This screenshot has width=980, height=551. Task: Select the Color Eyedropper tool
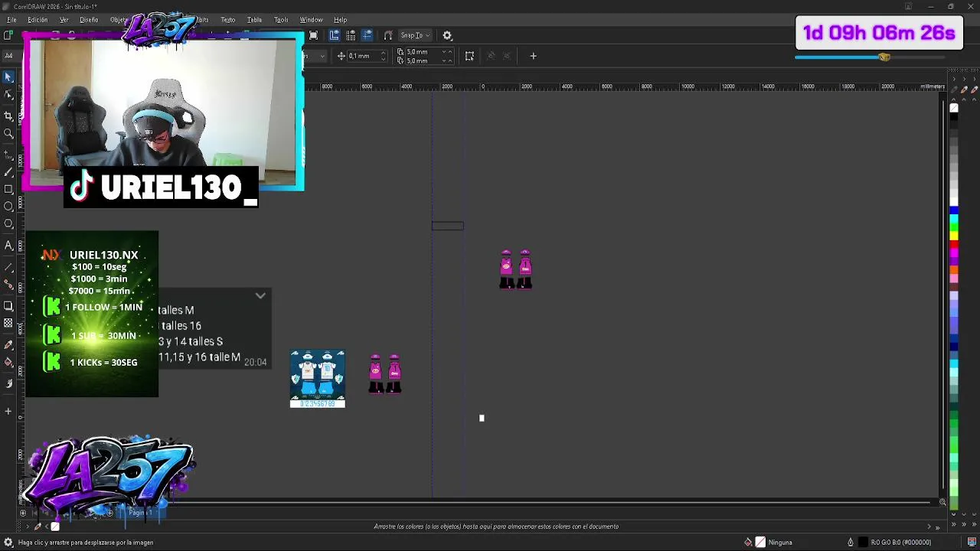coord(8,344)
